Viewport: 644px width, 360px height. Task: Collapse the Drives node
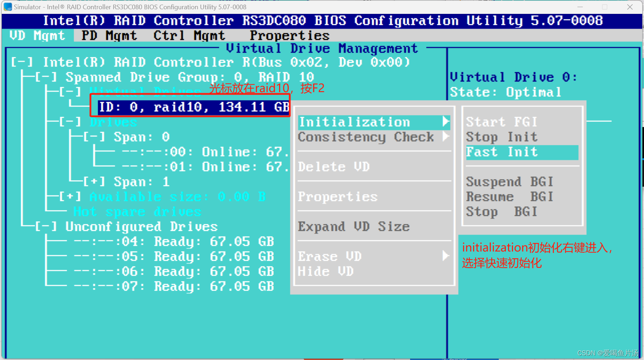click(70, 122)
